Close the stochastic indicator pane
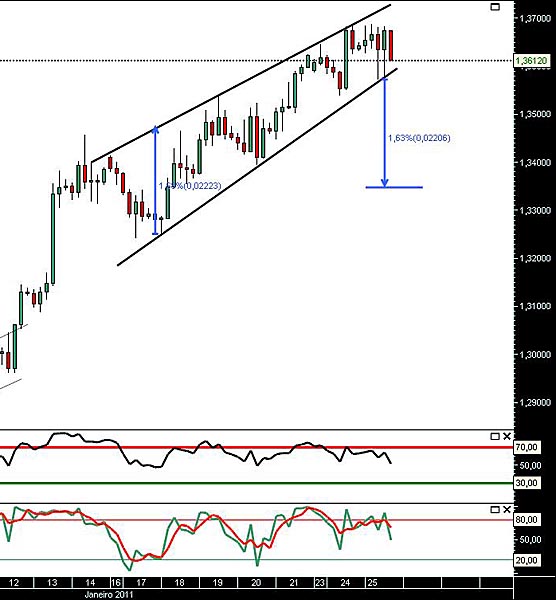This screenshot has height=600, width=556. pos(507,510)
